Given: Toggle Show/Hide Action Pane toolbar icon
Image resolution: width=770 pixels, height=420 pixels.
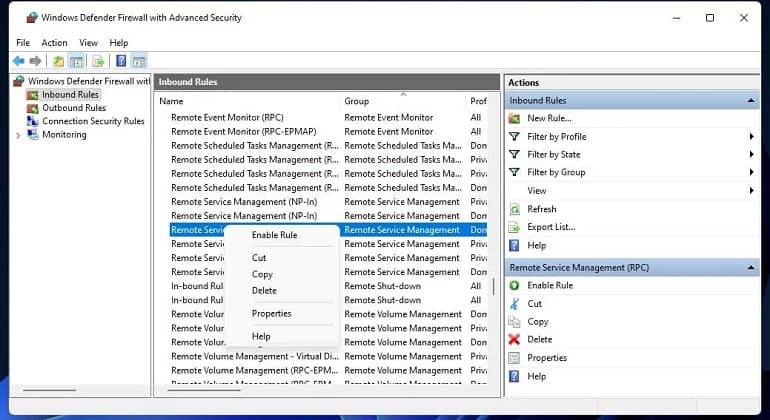Looking at the screenshot, I should pos(139,61).
